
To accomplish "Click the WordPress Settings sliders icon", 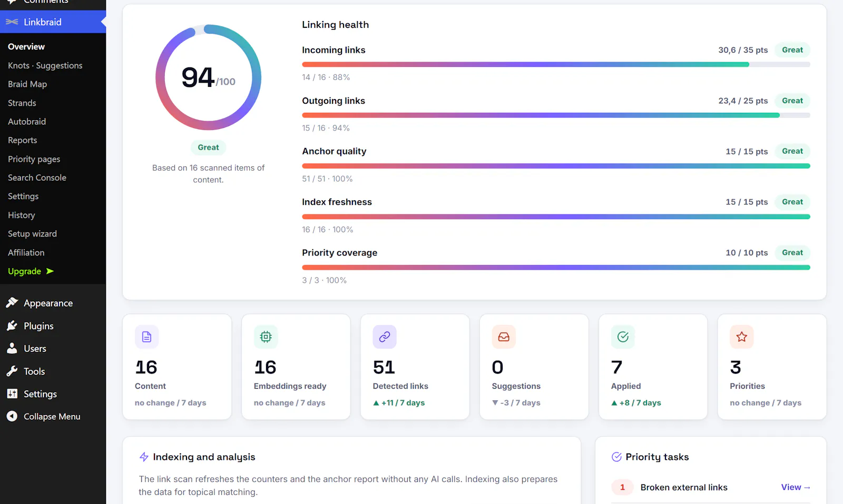I will click(12, 393).
